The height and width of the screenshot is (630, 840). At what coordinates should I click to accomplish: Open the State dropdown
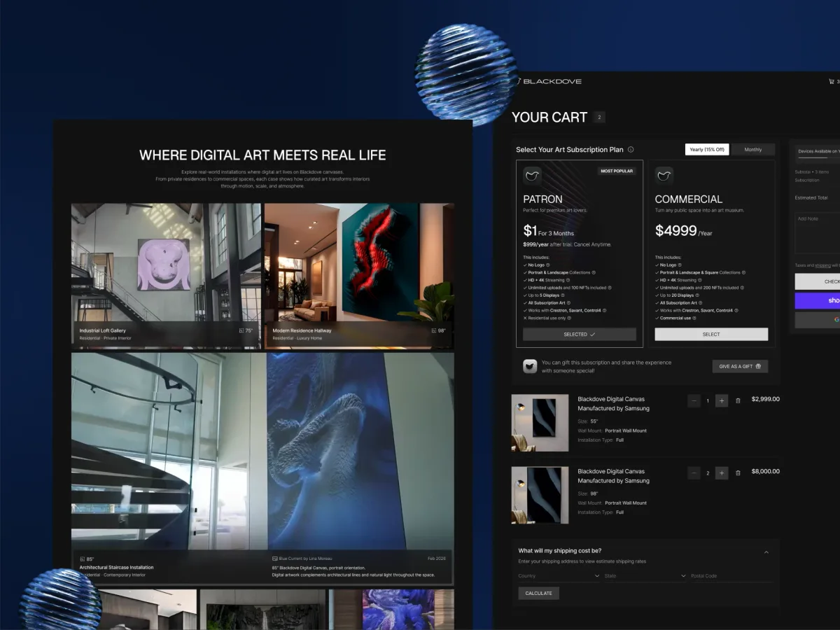[645, 576]
